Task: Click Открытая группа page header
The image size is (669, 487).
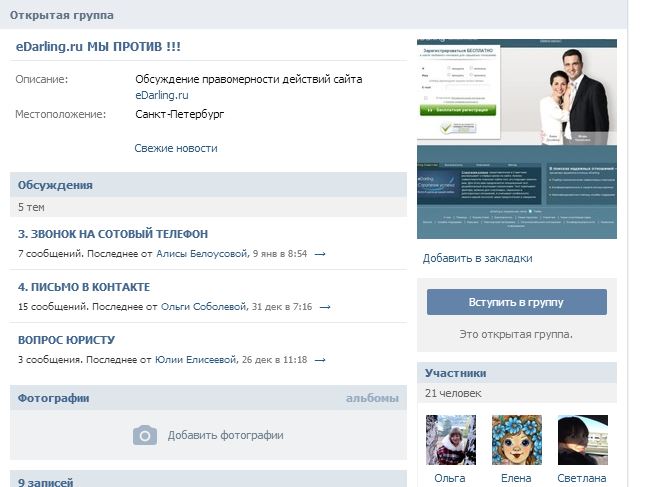Action: (62, 15)
